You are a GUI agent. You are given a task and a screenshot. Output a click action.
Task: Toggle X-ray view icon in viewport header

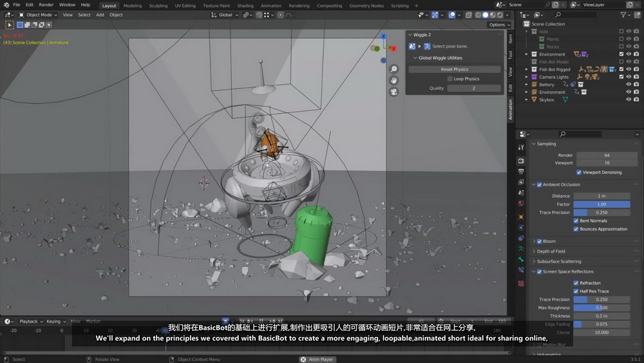(x=469, y=15)
